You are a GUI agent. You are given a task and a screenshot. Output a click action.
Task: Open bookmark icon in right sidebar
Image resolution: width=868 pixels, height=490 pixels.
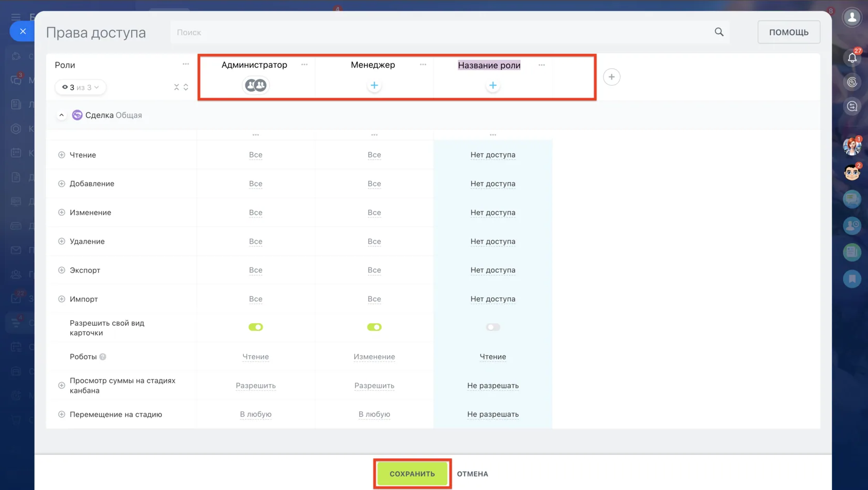(852, 279)
